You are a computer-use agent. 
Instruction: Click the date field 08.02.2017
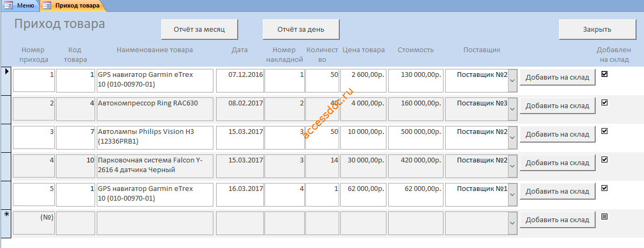click(240, 109)
